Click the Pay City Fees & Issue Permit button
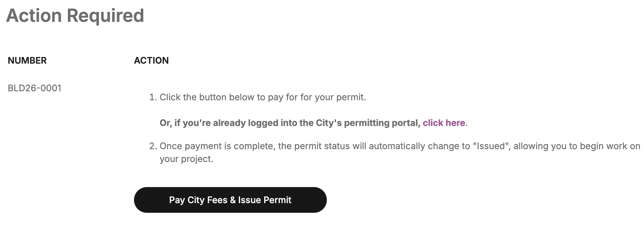This screenshot has height=225, width=644. (x=230, y=200)
